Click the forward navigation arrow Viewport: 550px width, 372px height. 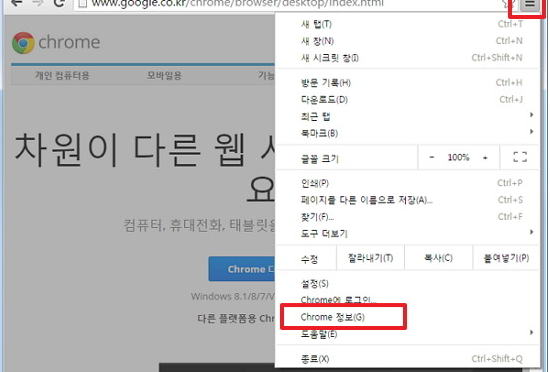tap(38, 3)
